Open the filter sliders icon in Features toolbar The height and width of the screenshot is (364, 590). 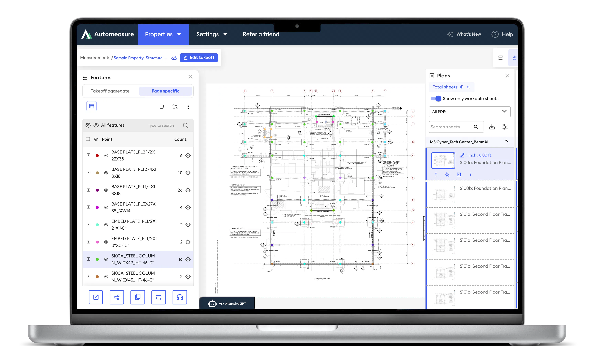[x=175, y=106]
